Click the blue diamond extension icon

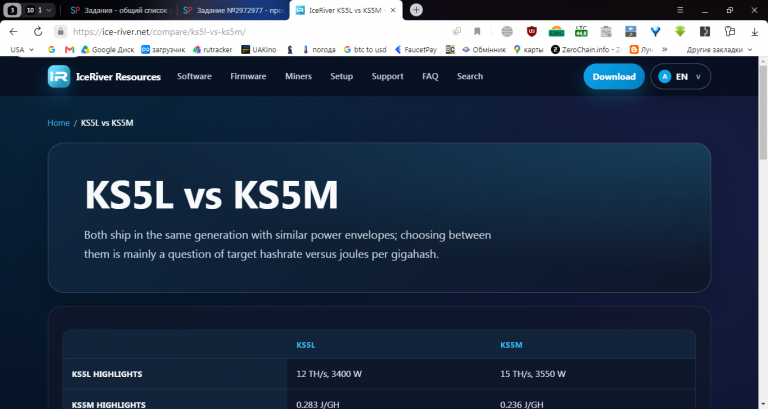[655, 32]
